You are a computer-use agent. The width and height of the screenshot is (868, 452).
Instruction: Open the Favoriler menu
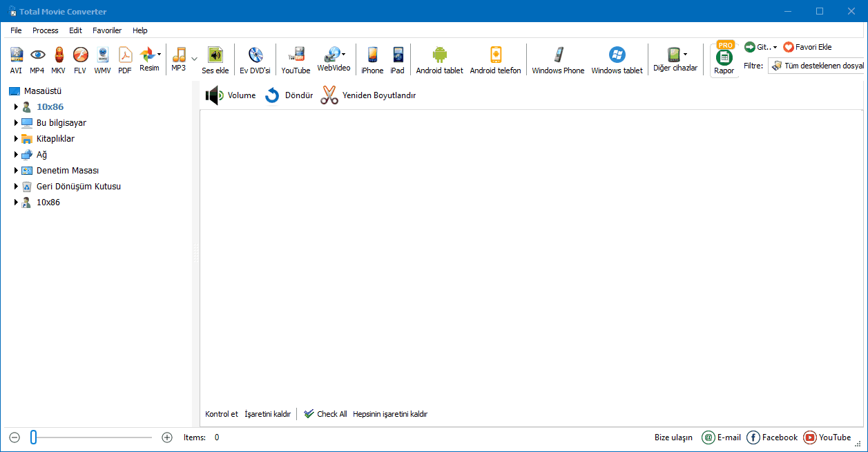coord(107,30)
